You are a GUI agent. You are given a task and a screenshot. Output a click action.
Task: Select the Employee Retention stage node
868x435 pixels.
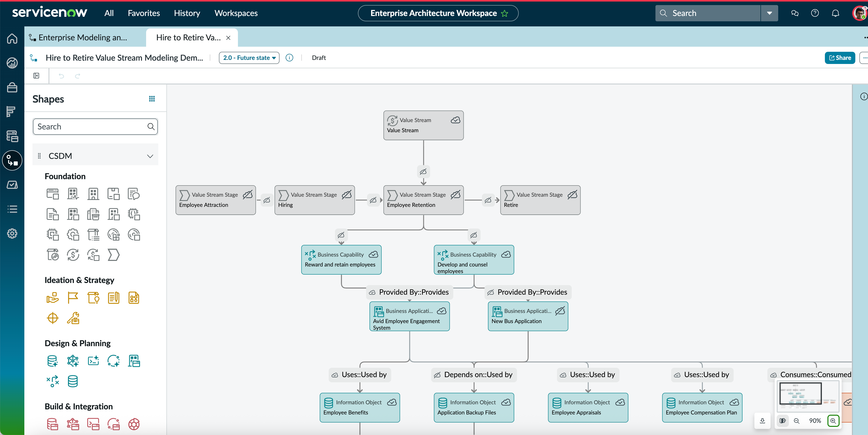[x=423, y=200]
